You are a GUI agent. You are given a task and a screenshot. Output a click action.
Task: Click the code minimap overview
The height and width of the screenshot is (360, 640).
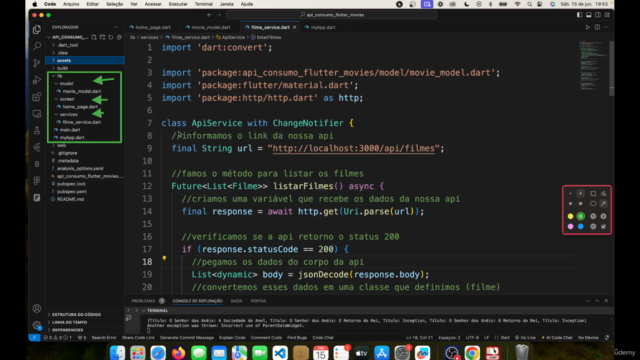[593, 65]
